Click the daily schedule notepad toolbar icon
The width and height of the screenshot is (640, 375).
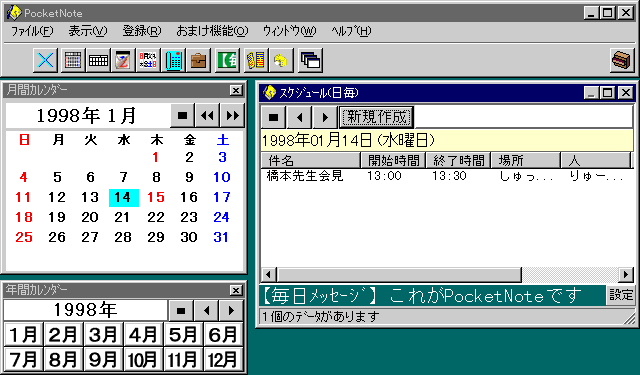point(123,60)
